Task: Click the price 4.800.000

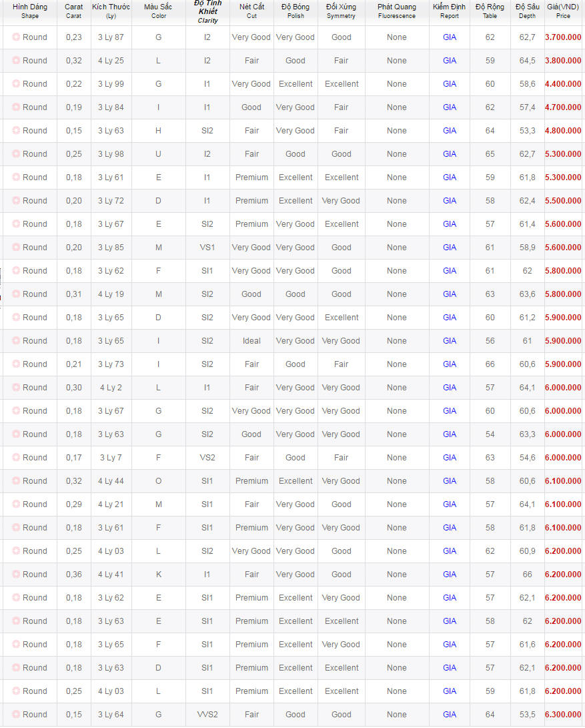Action: pyautogui.click(x=563, y=131)
